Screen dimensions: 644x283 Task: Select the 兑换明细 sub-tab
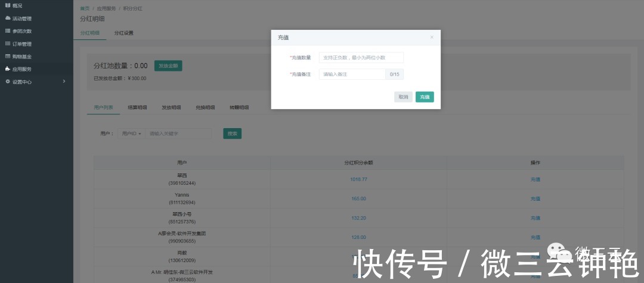pos(205,107)
